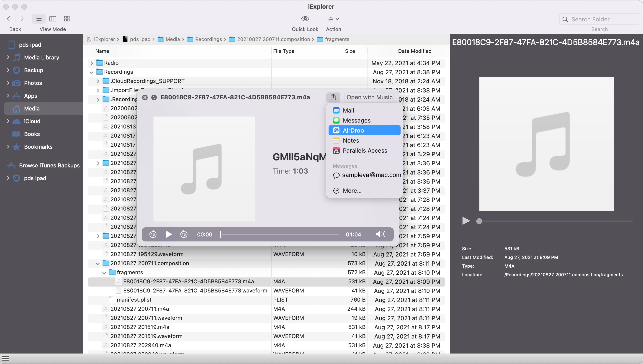Mute the volume in the preview player
Viewport: 643px width, 364px height.
(380, 234)
